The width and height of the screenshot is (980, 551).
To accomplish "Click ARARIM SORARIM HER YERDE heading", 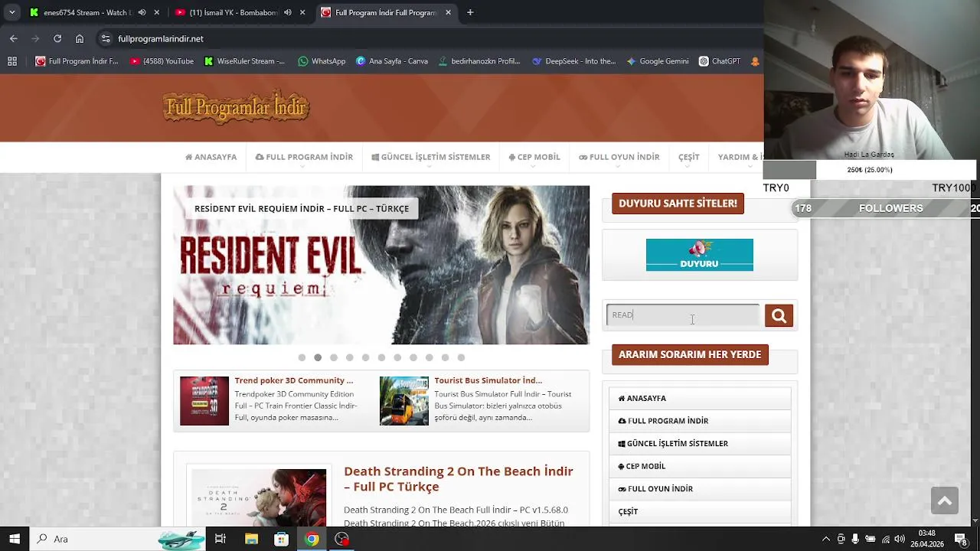I will pos(690,354).
